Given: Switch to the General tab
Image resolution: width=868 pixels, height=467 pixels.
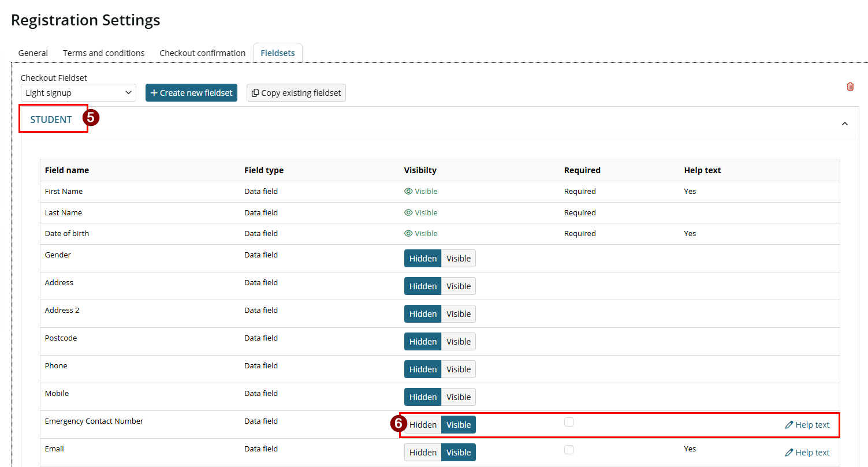Looking at the screenshot, I should [x=33, y=53].
